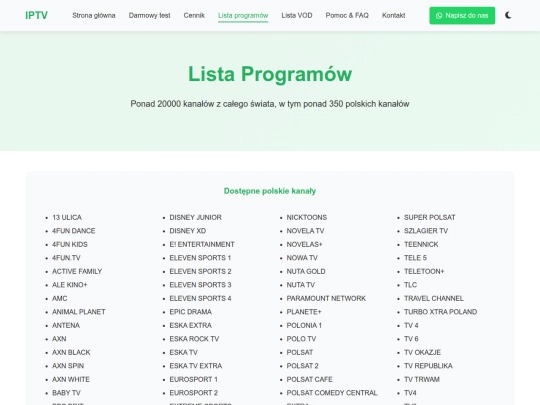Go to Kontakt page

tap(394, 15)
